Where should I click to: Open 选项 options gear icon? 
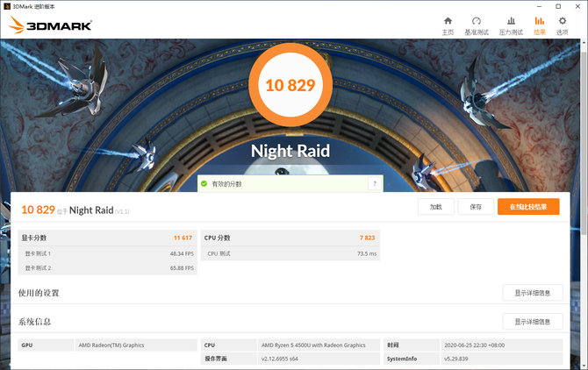pyautogui.click(x=562, y=21)
